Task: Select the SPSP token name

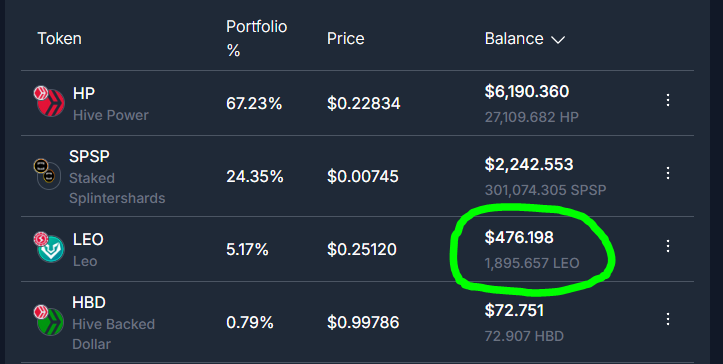Action: click(x=89, y=156)
